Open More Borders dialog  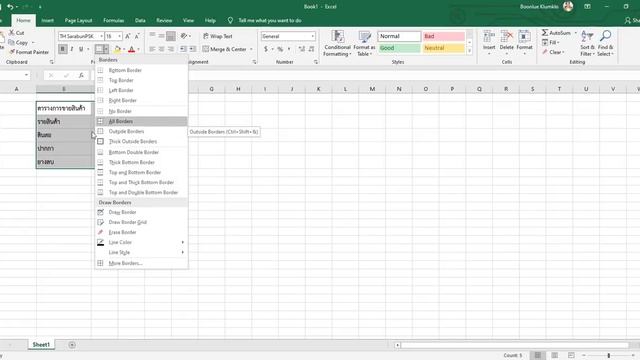tap(142, 263)
